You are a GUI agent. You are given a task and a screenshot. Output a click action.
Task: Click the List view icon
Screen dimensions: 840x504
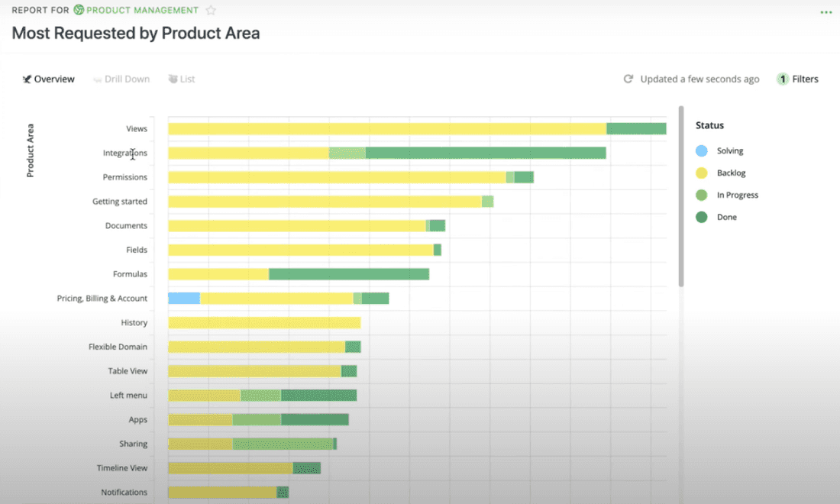(171, 79)
